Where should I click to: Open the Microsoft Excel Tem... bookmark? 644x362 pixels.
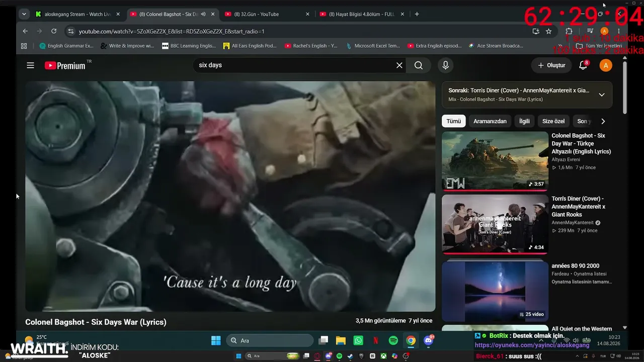pyautogui.click(x=373, y=46)
